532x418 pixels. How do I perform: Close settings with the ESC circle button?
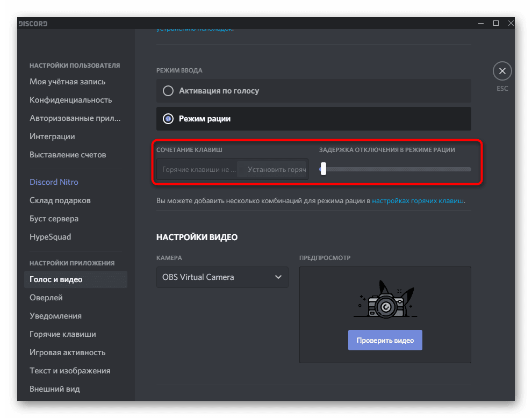coord(502,71)
